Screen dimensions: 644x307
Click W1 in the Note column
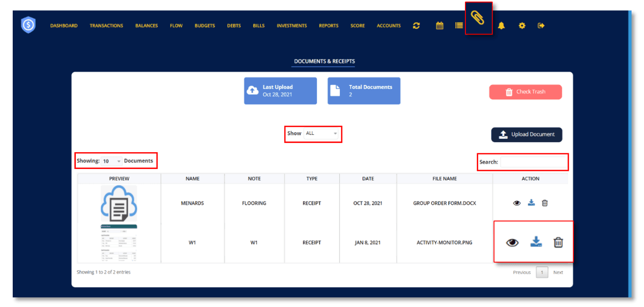pos(254,243)
